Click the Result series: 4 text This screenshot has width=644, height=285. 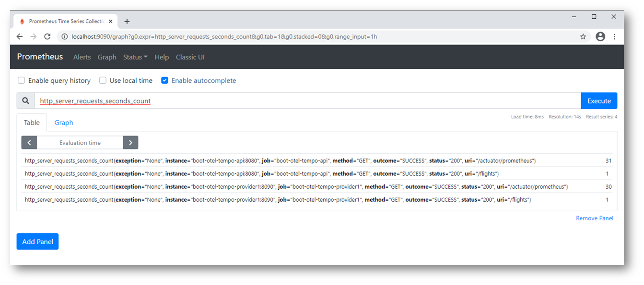(x=601, y=117)
